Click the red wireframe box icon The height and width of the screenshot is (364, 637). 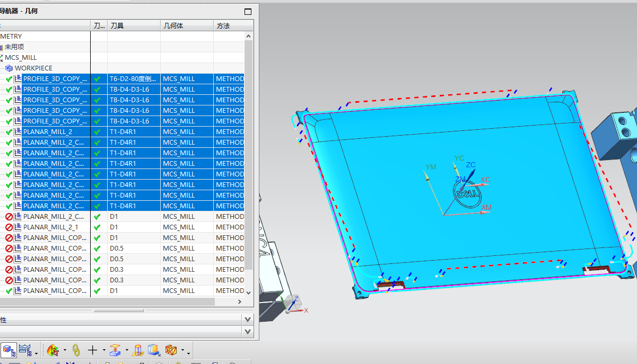tap(171, 350)
